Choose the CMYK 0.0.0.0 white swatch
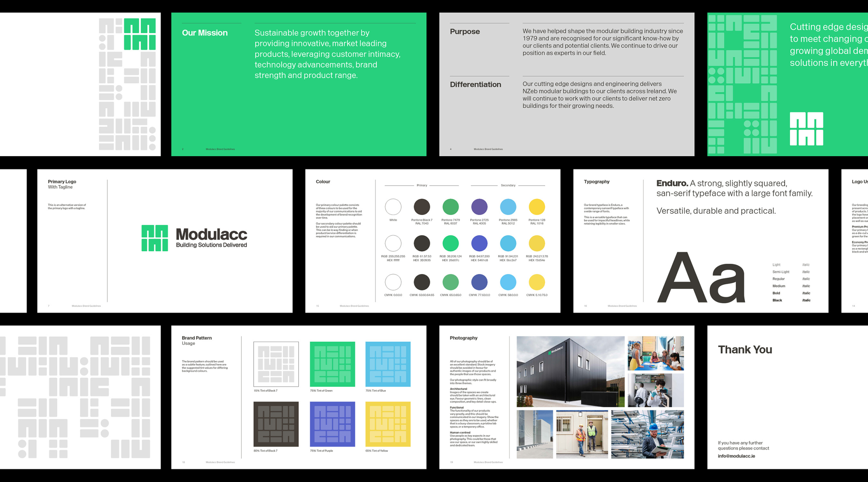This screenshot has height=482, width=868. [x=393, y=282]
